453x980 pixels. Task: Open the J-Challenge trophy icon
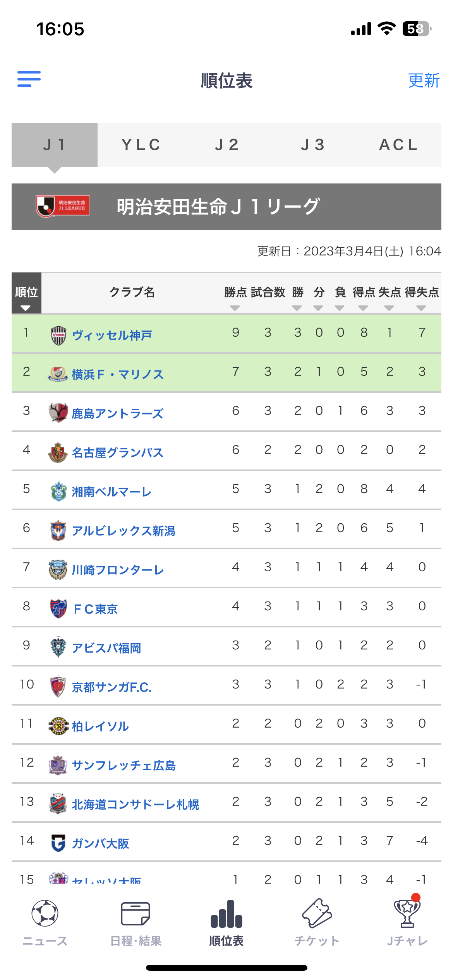pos(407,913)
